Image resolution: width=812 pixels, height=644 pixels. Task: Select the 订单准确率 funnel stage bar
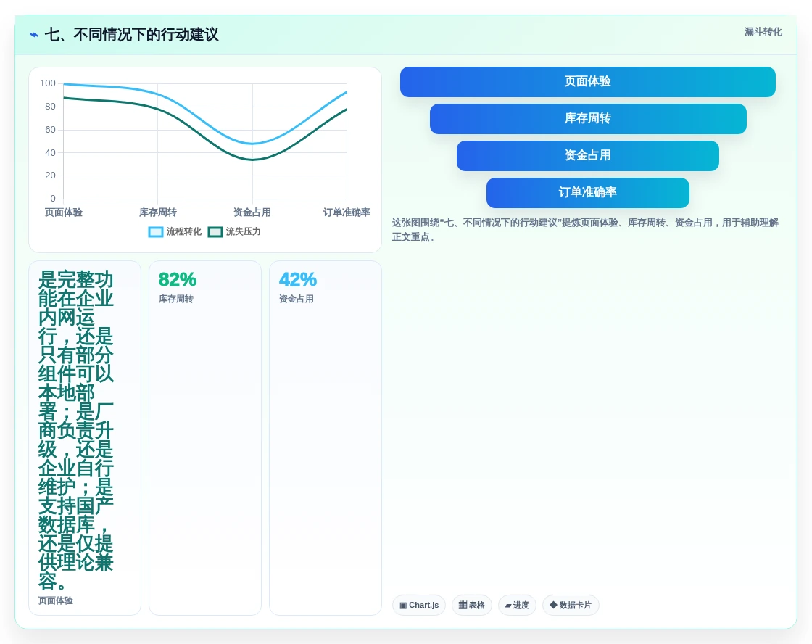coord(588,193)
